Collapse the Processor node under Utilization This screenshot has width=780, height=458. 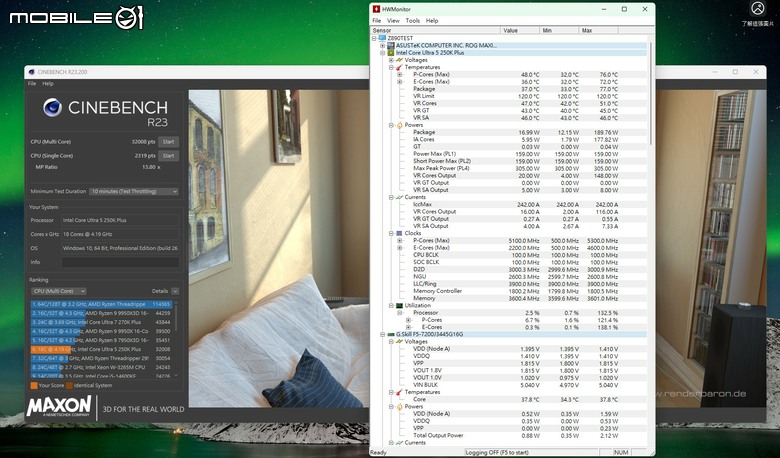399,313
